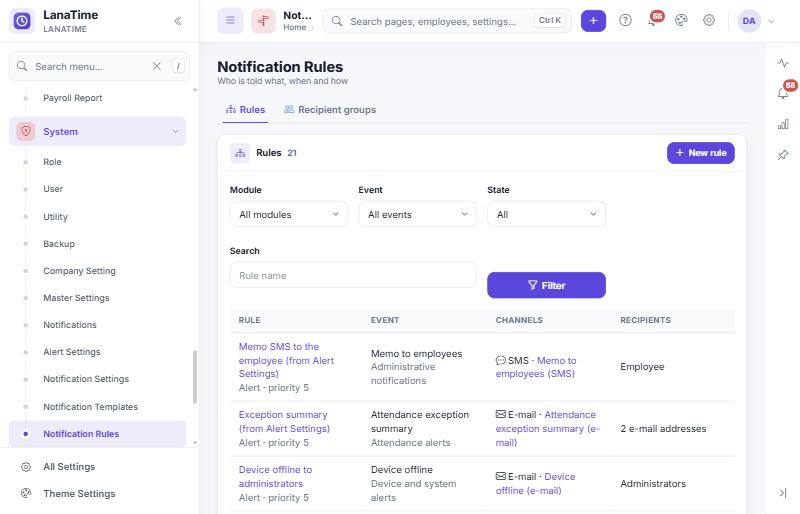Open the Backup menu item

click(59, 244)
